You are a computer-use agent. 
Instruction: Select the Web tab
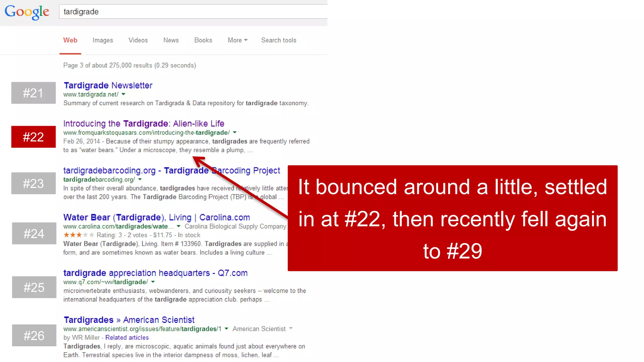click(70, 40)
